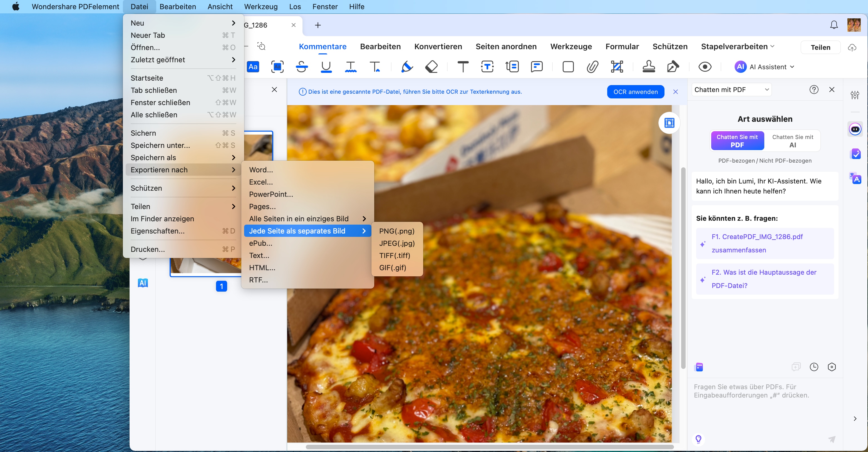Open the properties sliders icon in right sidebar
Viewport: 868px width, 452px height.
855,95
